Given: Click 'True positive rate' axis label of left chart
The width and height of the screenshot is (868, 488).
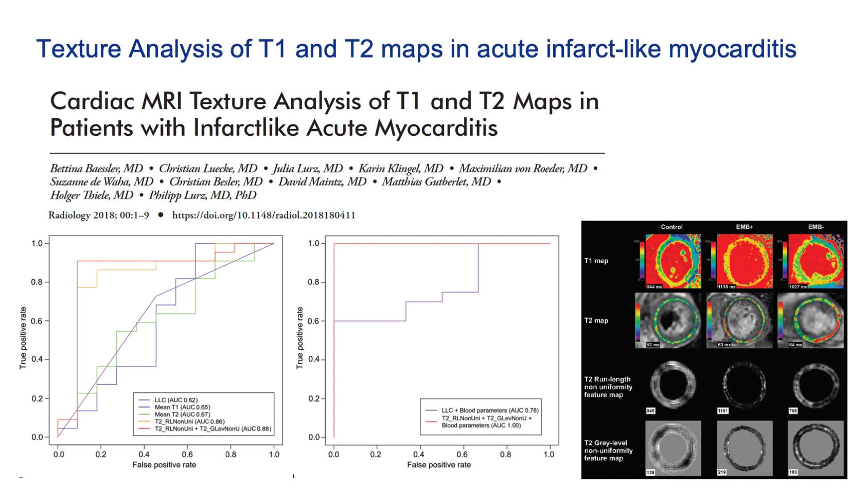Looking at the screenshot, I should [x=23, y=338].
